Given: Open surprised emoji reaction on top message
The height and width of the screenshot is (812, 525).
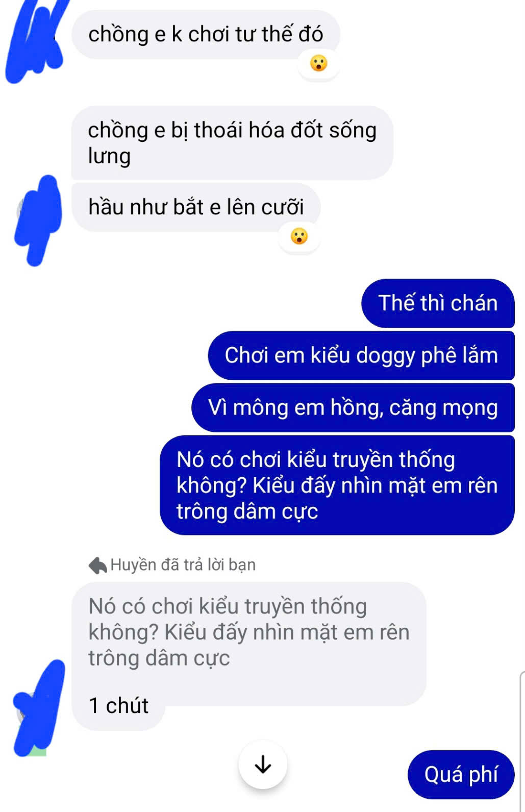Looking at the screenshot, I should [x=319, y=64].
